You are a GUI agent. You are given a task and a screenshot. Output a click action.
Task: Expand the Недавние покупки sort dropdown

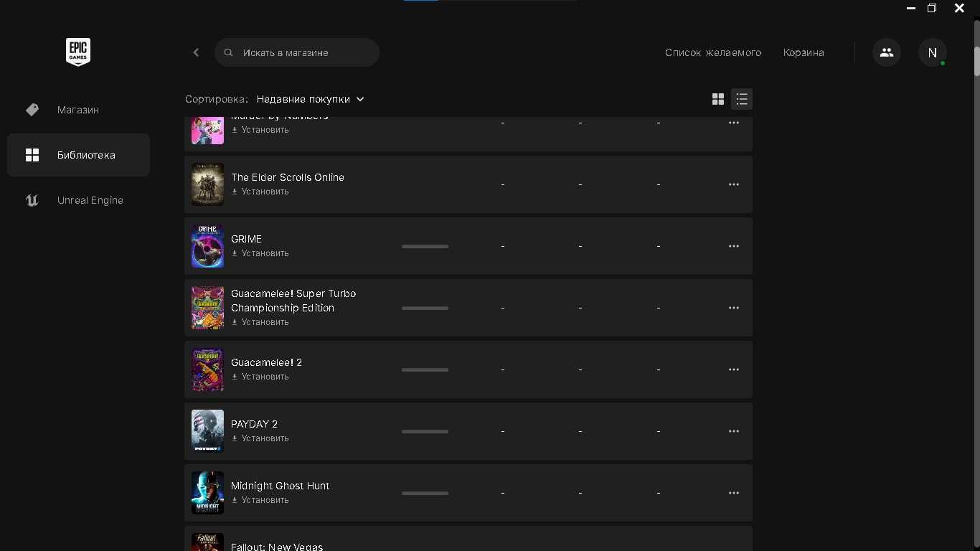click(311, 99)
